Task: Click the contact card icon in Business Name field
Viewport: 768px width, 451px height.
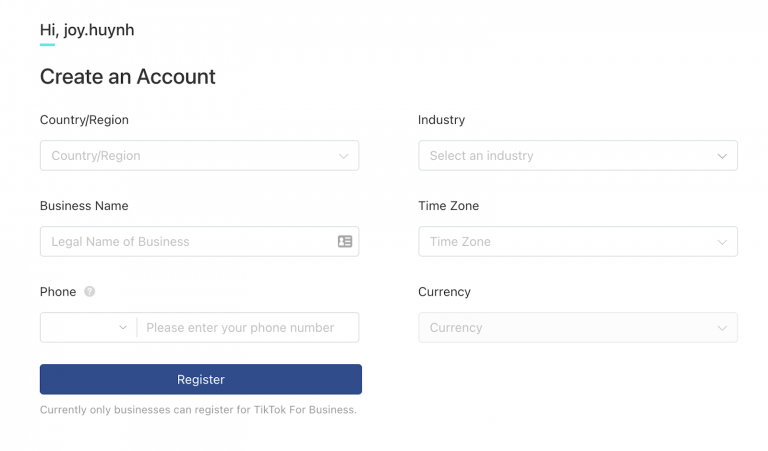Action: [x=345, y=241]
